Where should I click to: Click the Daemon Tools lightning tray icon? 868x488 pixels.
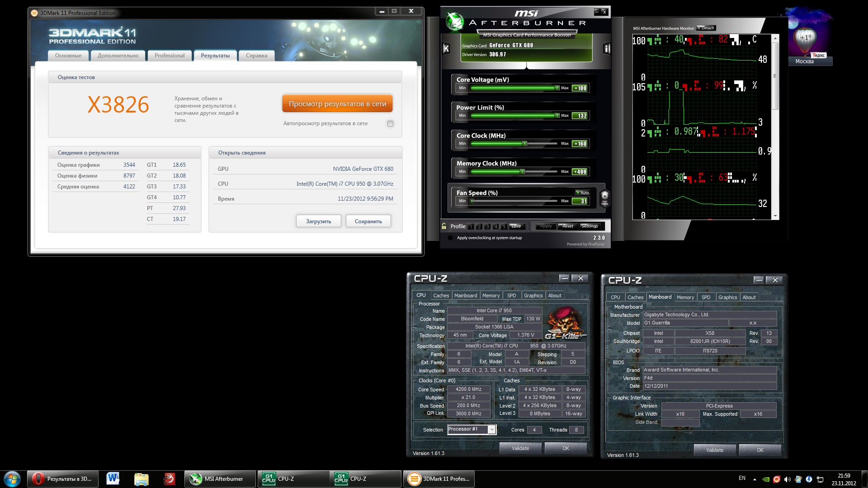coord(809,479)
